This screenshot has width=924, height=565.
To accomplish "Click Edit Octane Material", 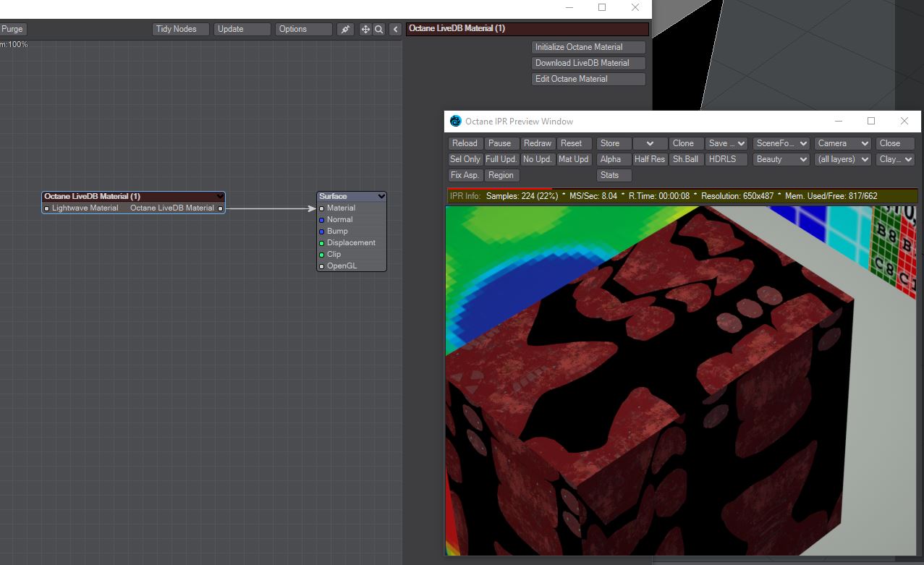I will [588, 79].
